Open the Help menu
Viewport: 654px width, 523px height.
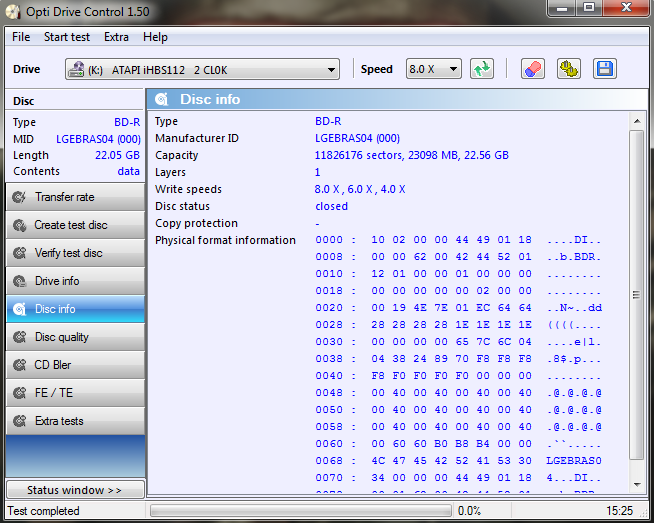[x=155, y=37]
